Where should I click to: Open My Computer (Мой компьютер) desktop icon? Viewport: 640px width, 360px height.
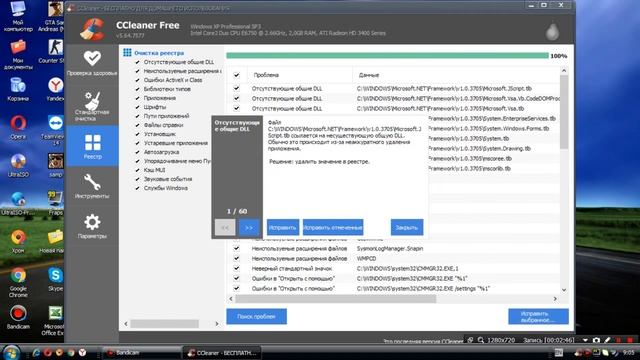[x=18, y=16]
